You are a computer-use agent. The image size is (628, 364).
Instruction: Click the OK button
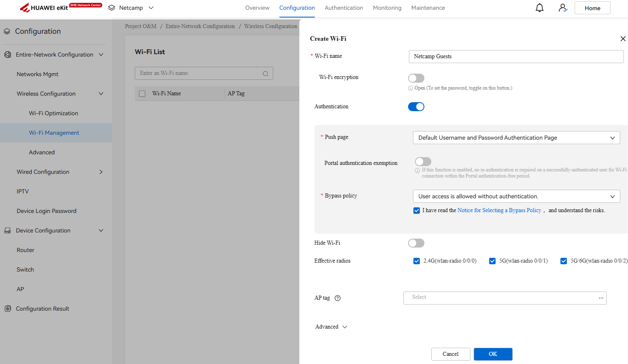coord(493,354)
